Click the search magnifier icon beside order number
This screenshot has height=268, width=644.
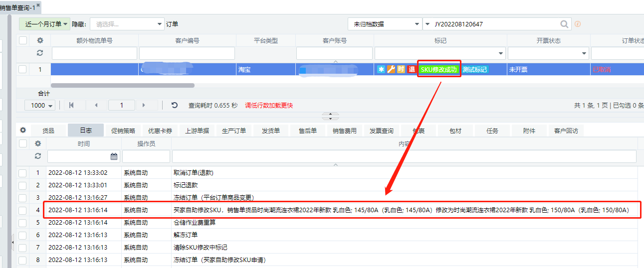(564, 24)
